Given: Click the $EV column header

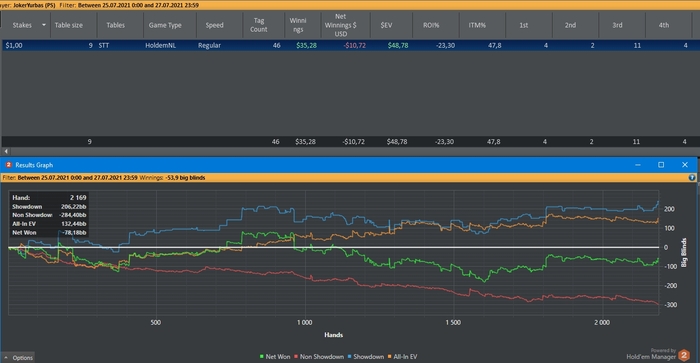Looking at the screenshot, I should coord(387,25).
